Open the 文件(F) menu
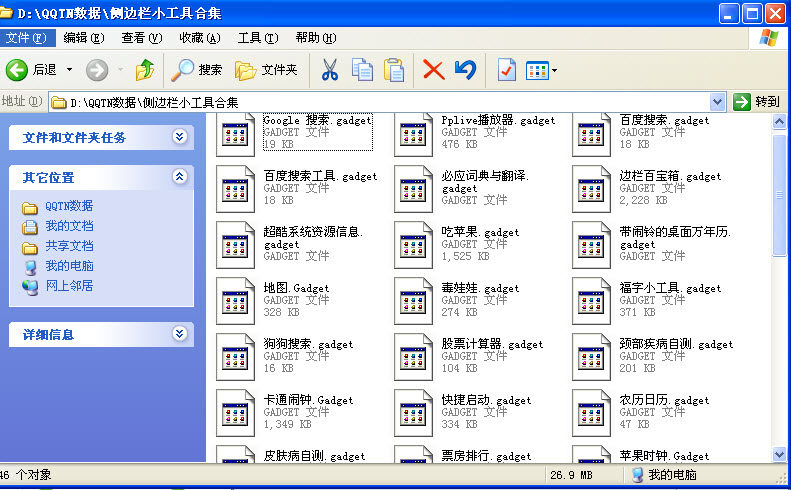Screen dimensions: 791x490 (26, 38)
